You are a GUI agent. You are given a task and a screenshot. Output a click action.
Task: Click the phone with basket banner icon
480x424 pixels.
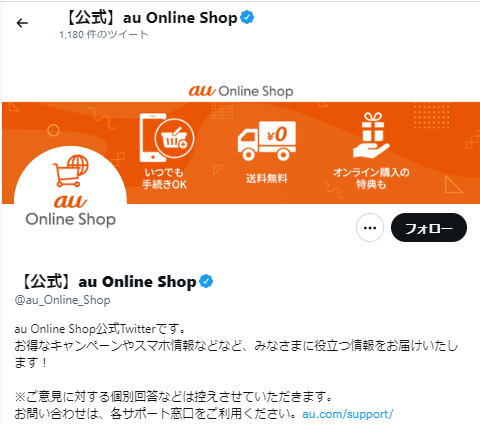pyautogui.click(x=166, y=138)
